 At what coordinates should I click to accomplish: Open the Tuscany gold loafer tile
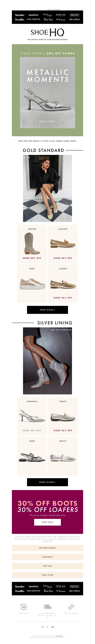(x=63, y=244)
